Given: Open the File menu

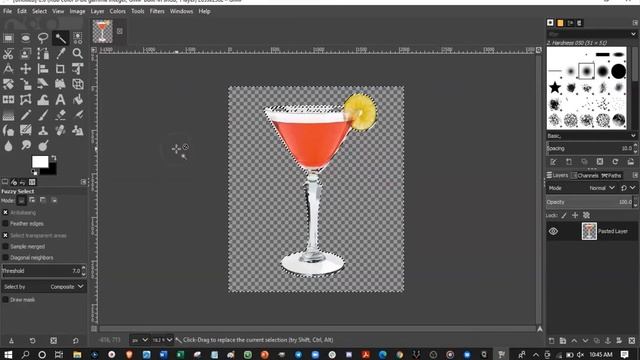Looking at the screenshot, I should coord(7,11).
